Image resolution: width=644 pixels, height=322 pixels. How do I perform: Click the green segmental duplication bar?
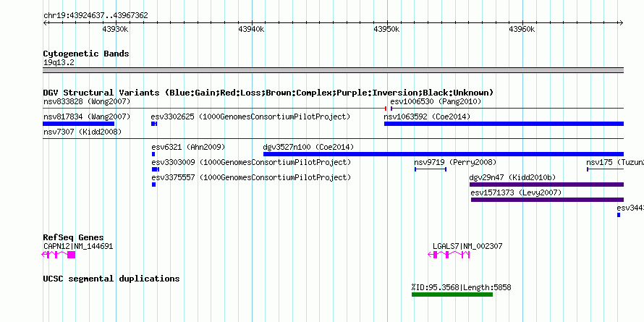click(452, 295)
